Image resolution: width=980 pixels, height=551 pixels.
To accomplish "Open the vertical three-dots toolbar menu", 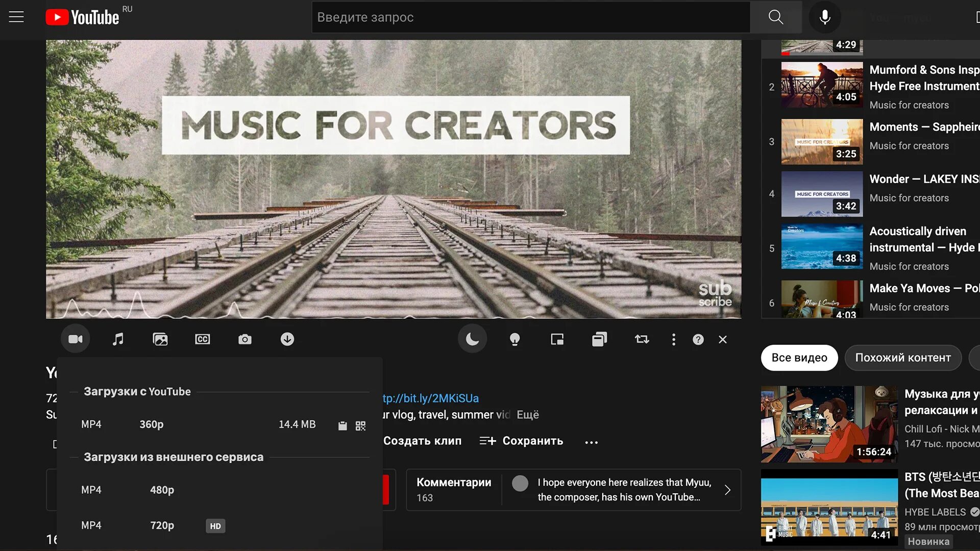I will (x=674, y=339).
